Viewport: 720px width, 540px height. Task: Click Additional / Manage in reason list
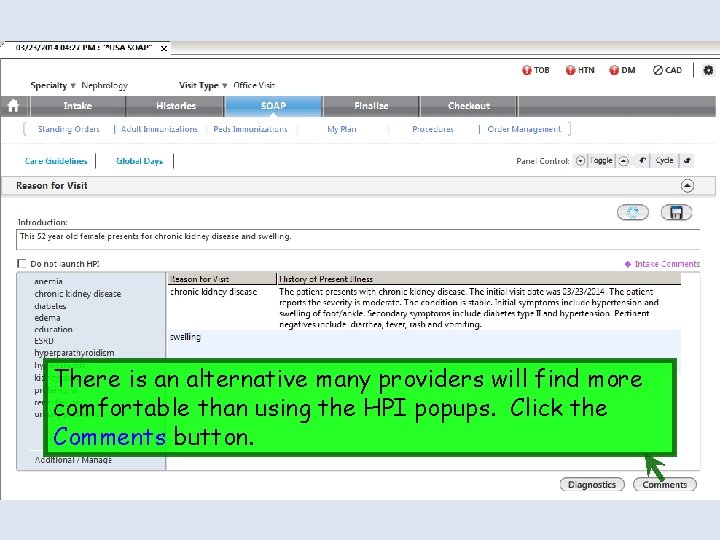(73, 460)
